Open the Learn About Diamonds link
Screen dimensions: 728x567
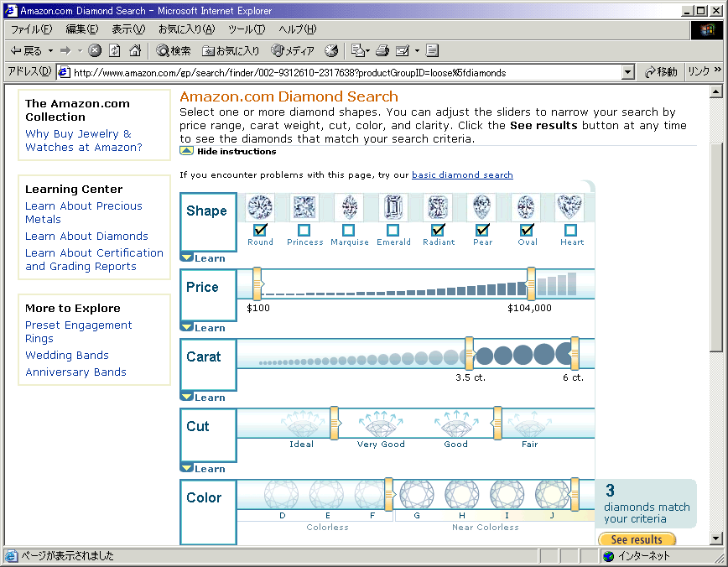click(x=86, y=236)
